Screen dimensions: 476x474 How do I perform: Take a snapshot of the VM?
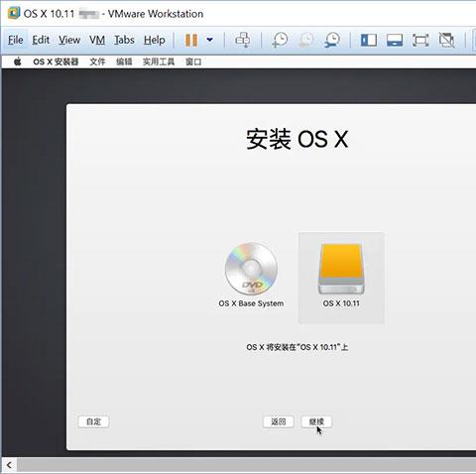(281, 40)
